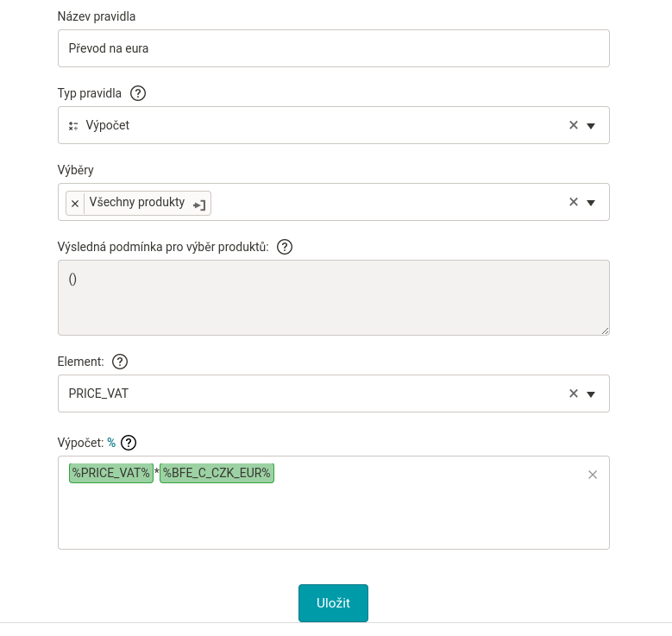
Task: Expand the Výběry dropdown
Action: (591, 203)
